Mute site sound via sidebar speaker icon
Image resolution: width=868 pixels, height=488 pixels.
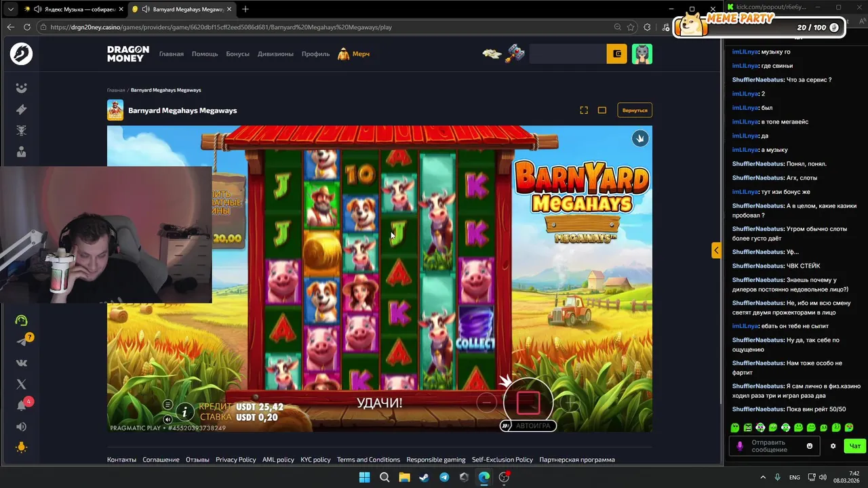tap(22, 426)
